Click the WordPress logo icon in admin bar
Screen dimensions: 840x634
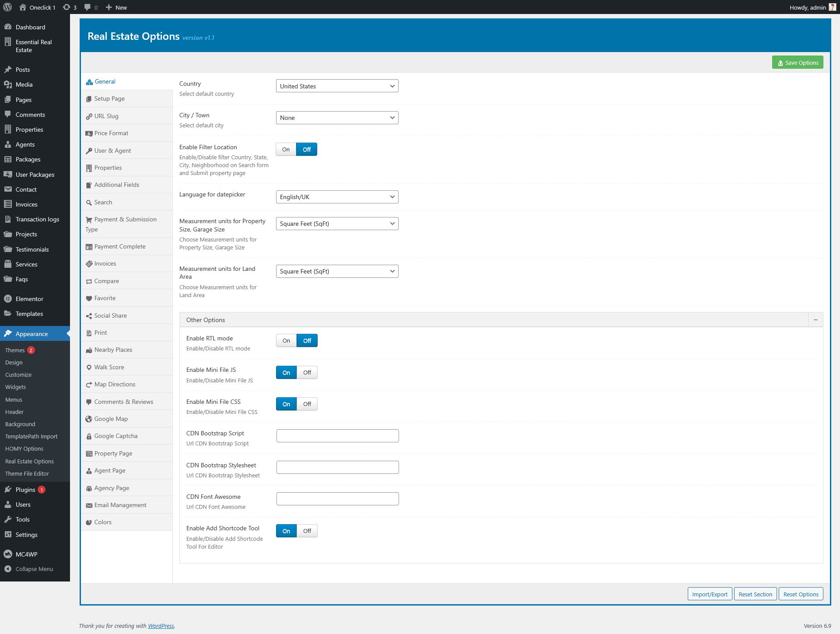(7, 7)
